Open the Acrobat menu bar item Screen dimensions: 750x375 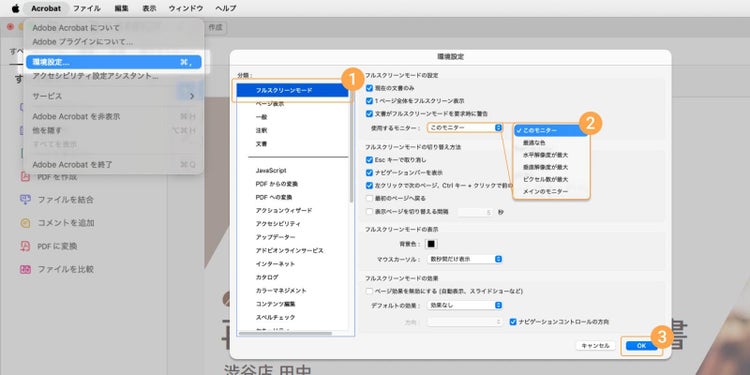(46, 8)
